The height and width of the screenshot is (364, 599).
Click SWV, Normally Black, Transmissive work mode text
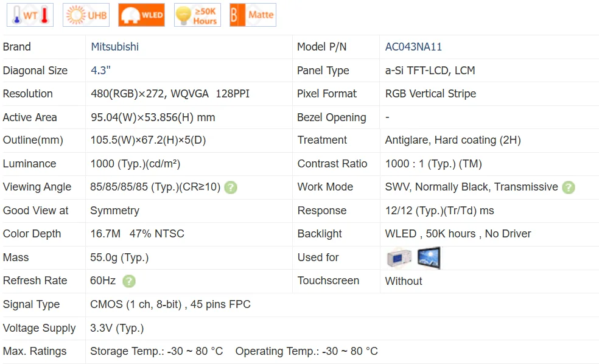pos(471,187)
